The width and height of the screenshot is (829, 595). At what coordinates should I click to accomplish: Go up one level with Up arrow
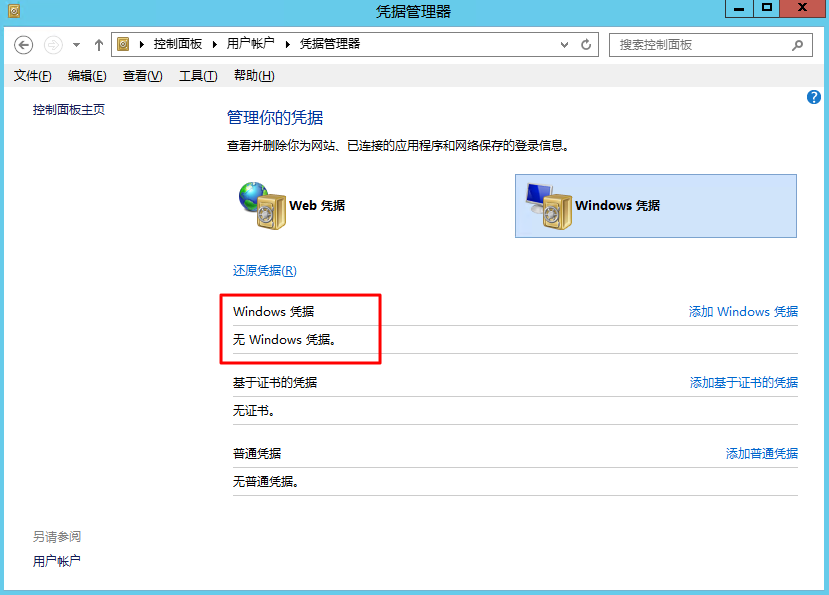(x=99, y=45)
